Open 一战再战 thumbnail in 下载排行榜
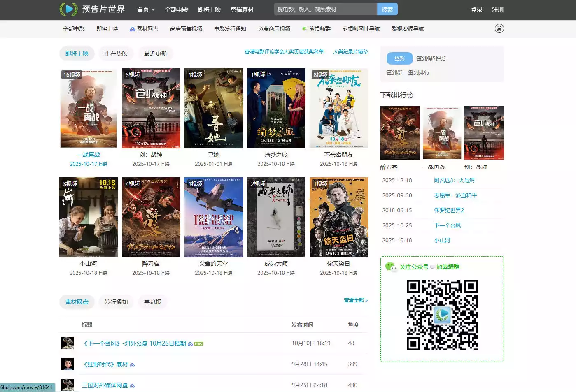This screenshot has height=392, width=576. [442, 133]
